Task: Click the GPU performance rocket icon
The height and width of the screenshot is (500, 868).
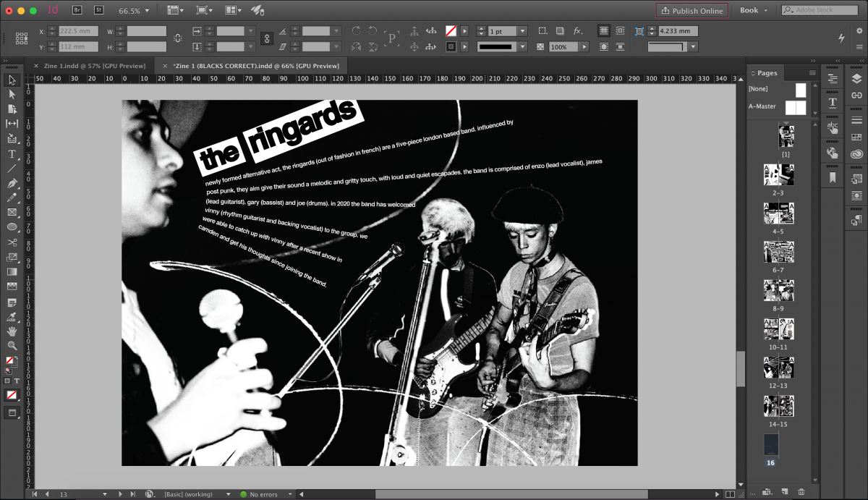Action: pyautogui.click(x=257, y=10)
